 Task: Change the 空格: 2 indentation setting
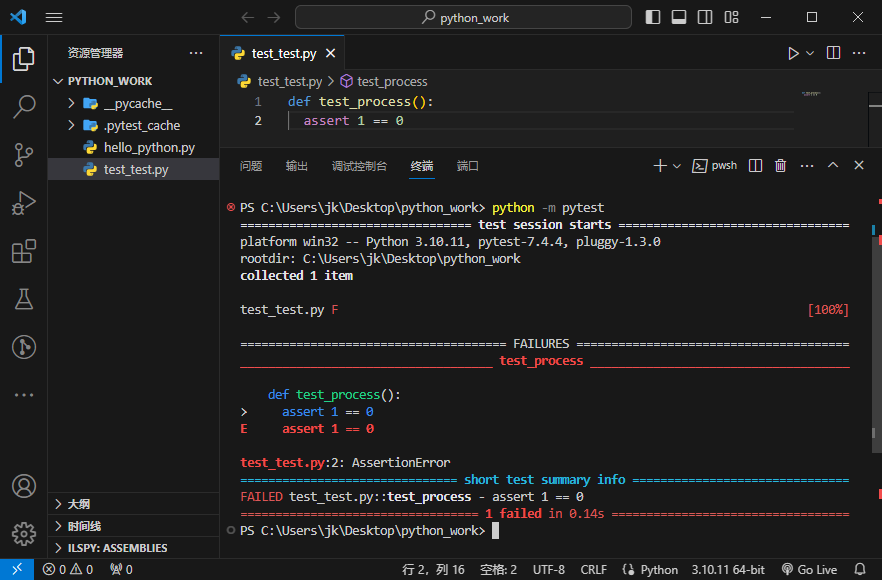498,570
